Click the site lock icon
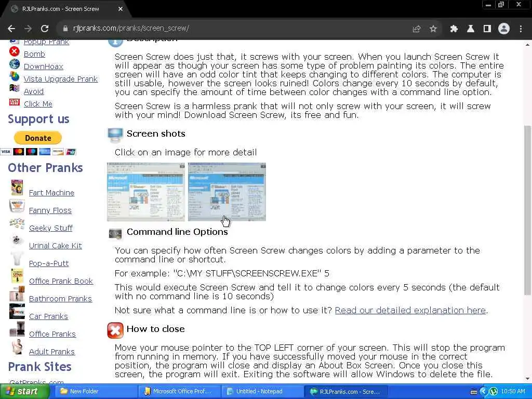The width and height of the screenshot is (532, 399). pyautogui.click(x=65, y=29)
